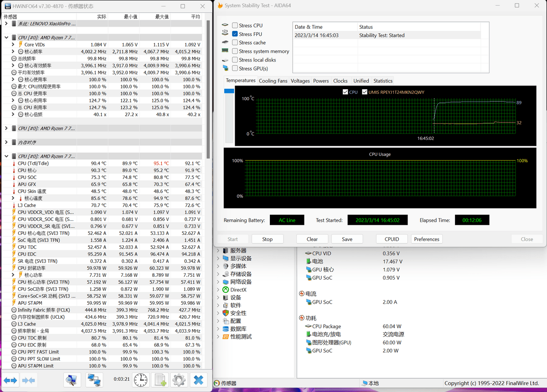This screenshot has height=392, width=547.
Task: Click the blue expand-arrows icon in HWiNFO toolbar
Action: tap(10, 380)
